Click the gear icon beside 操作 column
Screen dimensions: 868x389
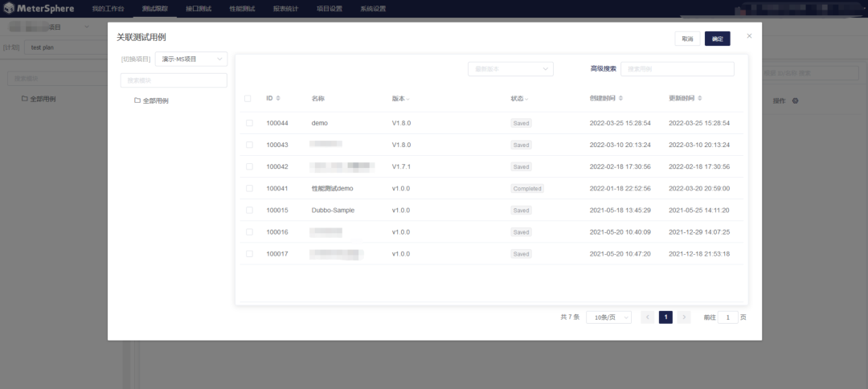coord(796,101)
